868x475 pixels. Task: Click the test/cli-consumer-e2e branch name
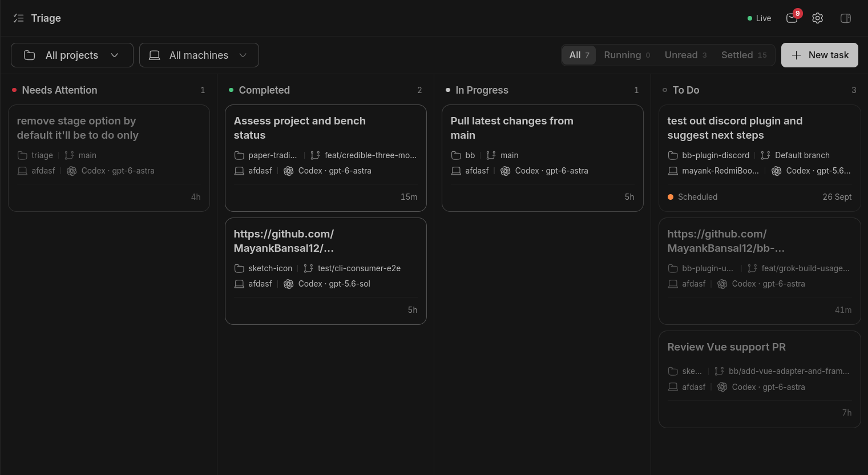(359, 268)
